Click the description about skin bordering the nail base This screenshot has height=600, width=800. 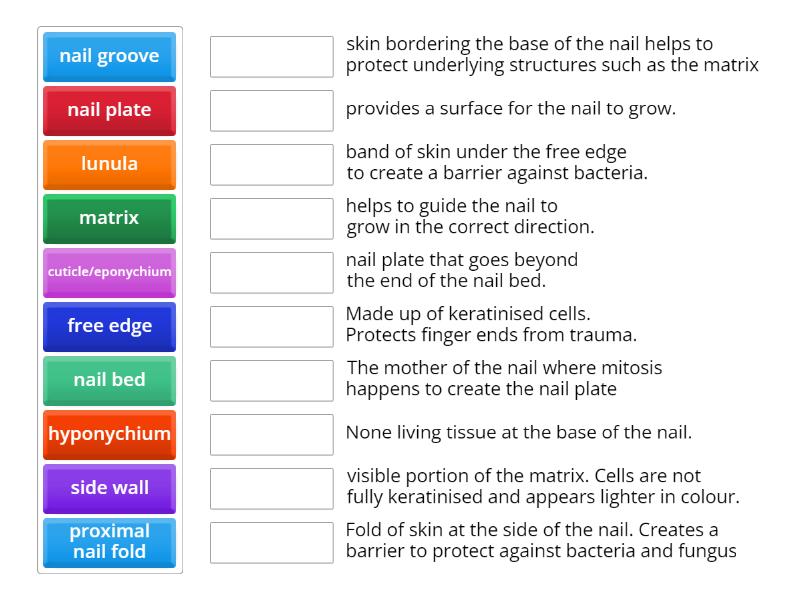pyautogui.click(x=500, y=55)
